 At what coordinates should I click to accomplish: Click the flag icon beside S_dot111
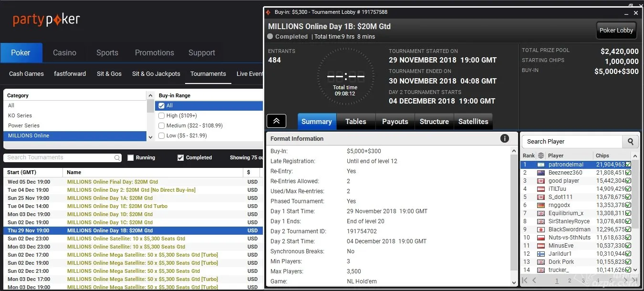tap(541, 197)
